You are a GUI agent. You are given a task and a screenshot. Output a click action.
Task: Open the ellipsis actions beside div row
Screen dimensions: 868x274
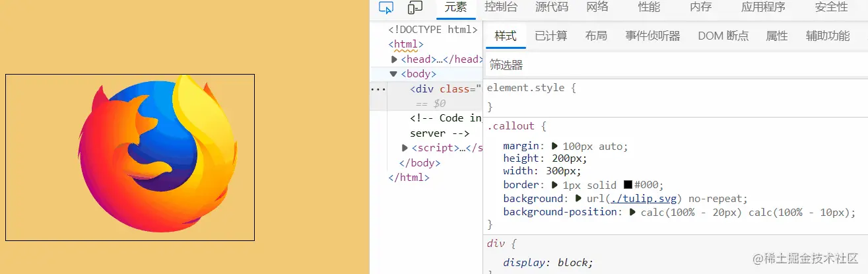tap(378, 88)
